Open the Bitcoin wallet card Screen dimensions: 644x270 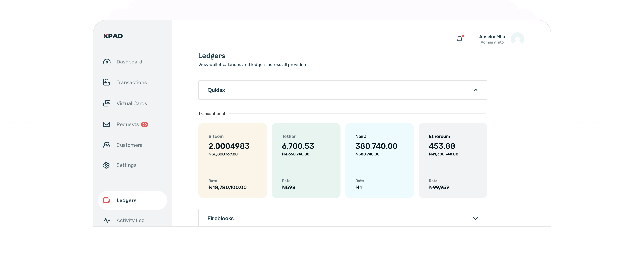(233, 160)
